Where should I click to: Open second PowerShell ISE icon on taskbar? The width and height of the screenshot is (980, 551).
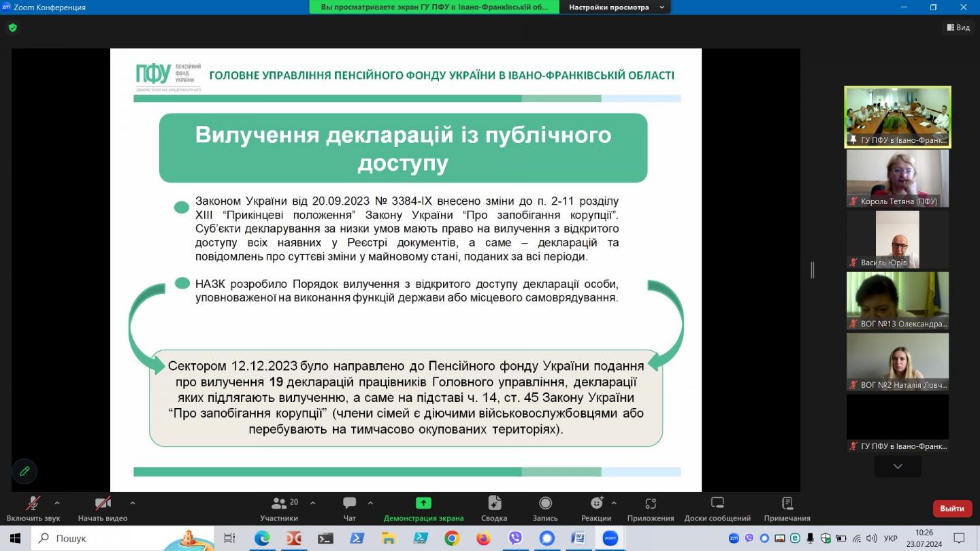tap(420, 538)
